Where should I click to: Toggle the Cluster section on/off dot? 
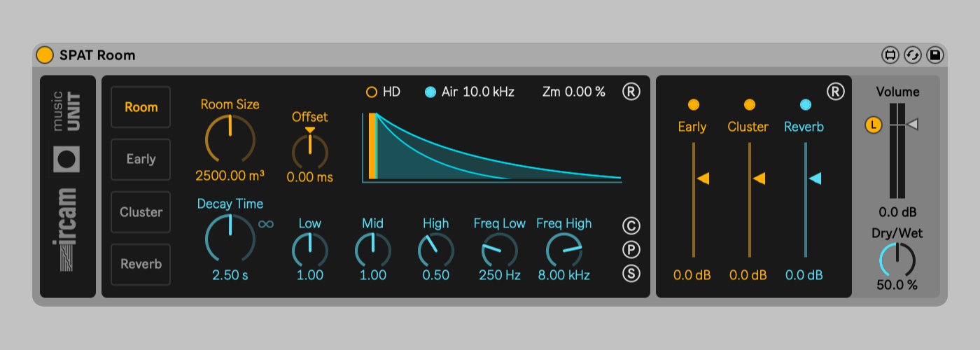749,105
